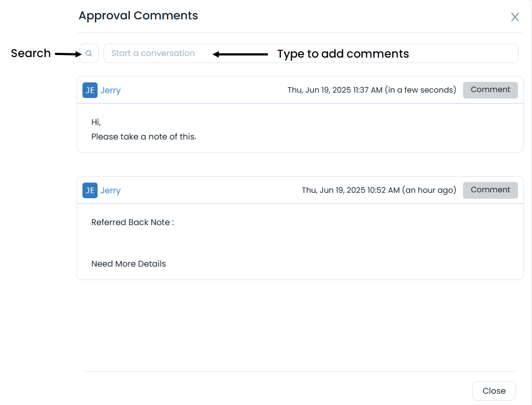Click the Approval Comments dialog title

pos(139,15)
